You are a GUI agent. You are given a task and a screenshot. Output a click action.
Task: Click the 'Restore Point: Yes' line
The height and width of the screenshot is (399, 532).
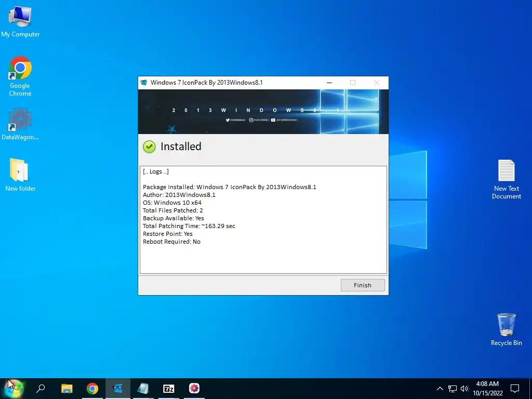(168, 234)
